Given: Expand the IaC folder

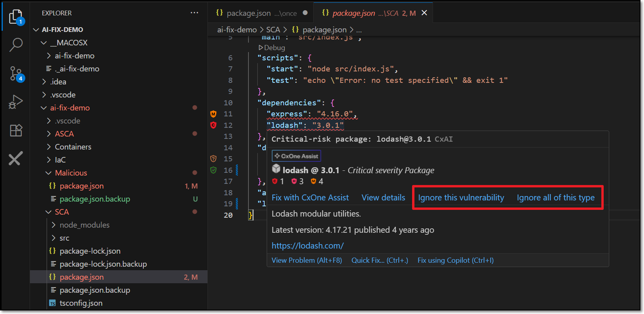Looking at the screenshot, I should coord(49,160).
